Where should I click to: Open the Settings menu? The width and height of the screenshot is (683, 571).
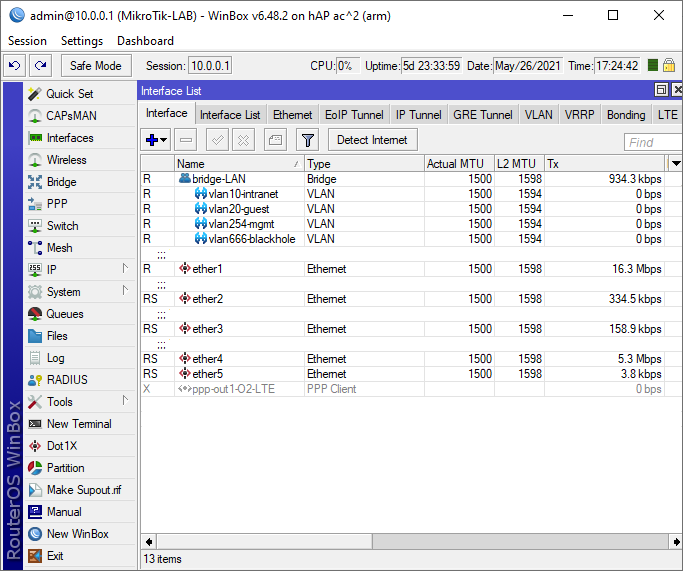coord(82,41)
